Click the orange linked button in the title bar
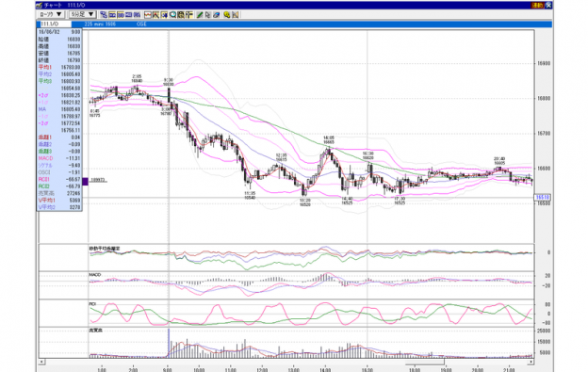The width and height of the screenshot is (588, 372). pyautogui.click(x=537, y=5)
